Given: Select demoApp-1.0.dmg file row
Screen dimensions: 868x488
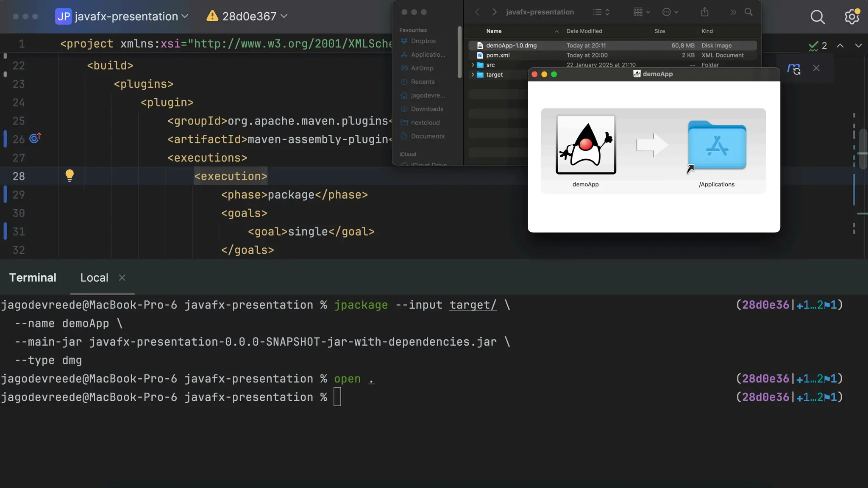Looking at the screenshot, I should [511, 45].
